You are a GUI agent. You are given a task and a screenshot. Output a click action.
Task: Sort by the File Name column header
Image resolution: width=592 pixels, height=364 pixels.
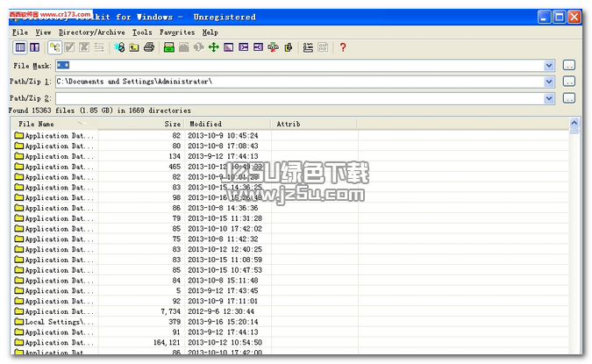54,124
